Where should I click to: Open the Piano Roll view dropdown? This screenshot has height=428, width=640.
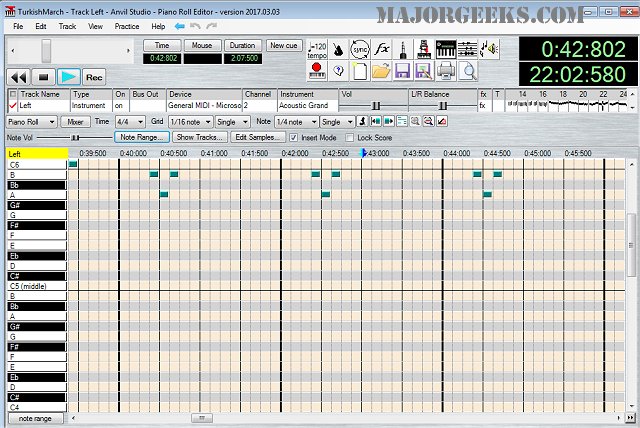click(31, 122)
